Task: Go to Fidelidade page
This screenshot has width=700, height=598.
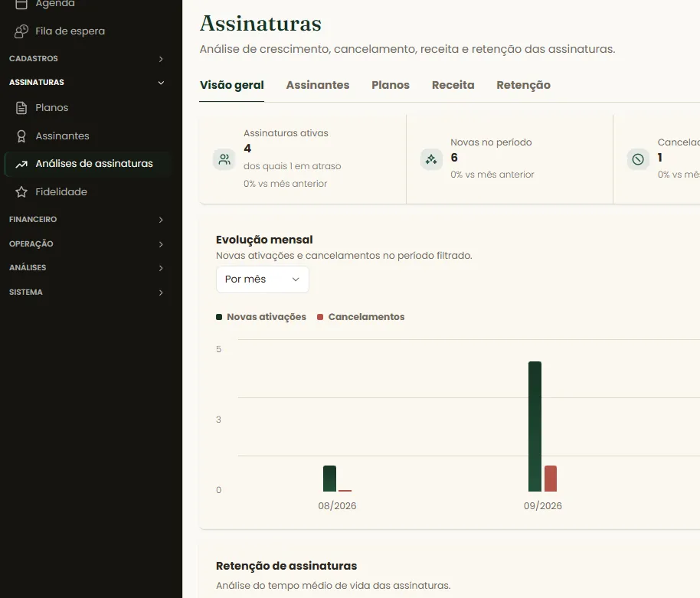Action: coord(87,192)
